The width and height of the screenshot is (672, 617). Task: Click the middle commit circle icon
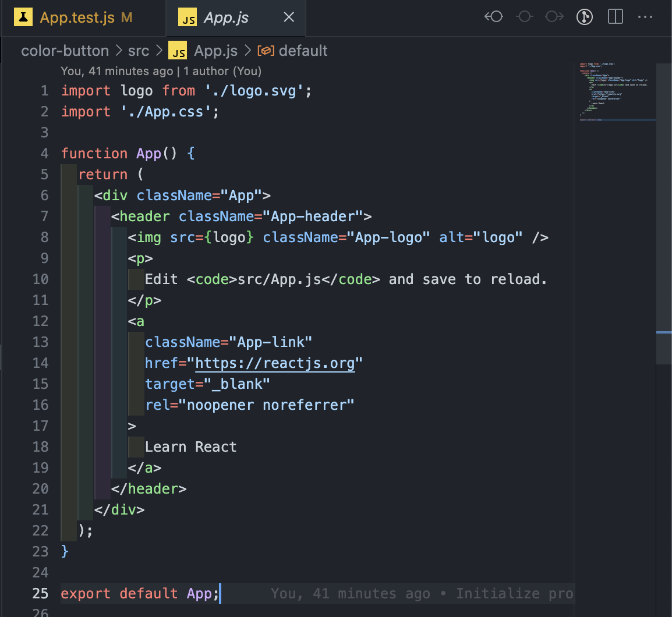tap(525, 17)
